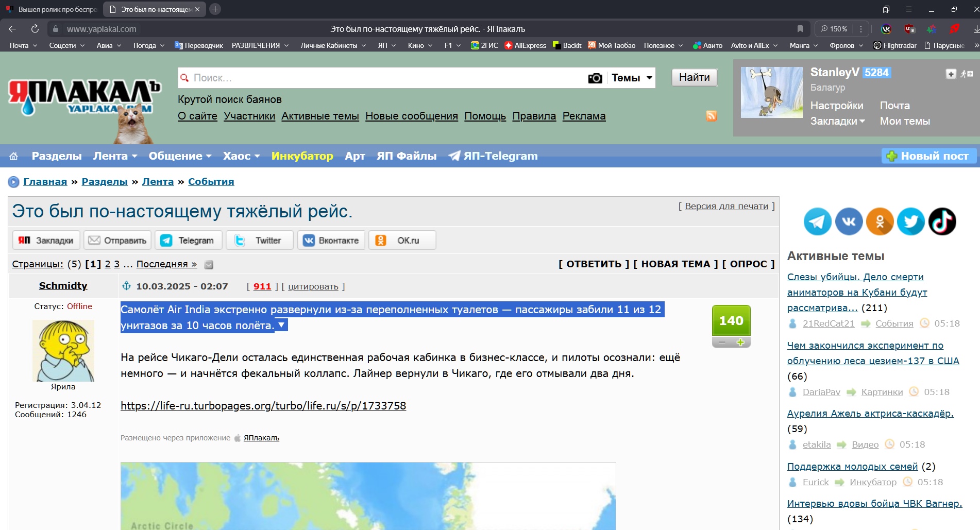Switch to 'Вышел ролик про беспре' tab
This screenshot has width=980, height=530.
click(52, 9)
